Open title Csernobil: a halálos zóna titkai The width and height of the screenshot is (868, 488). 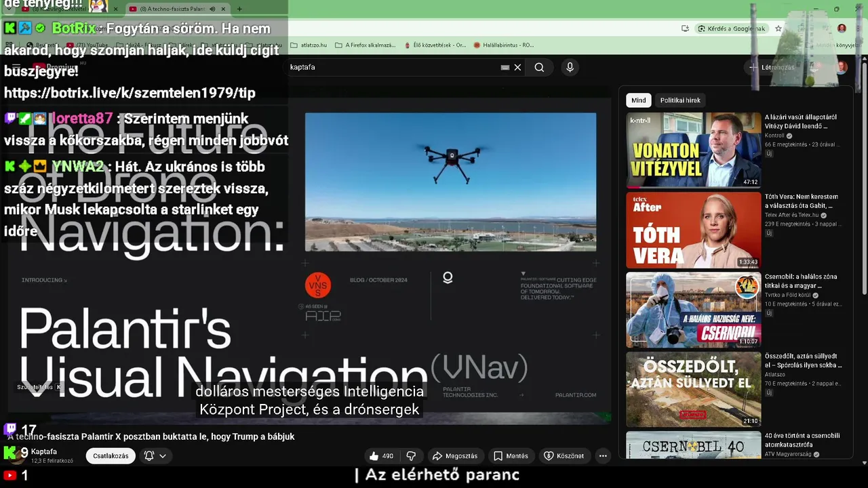coord(801,281)
